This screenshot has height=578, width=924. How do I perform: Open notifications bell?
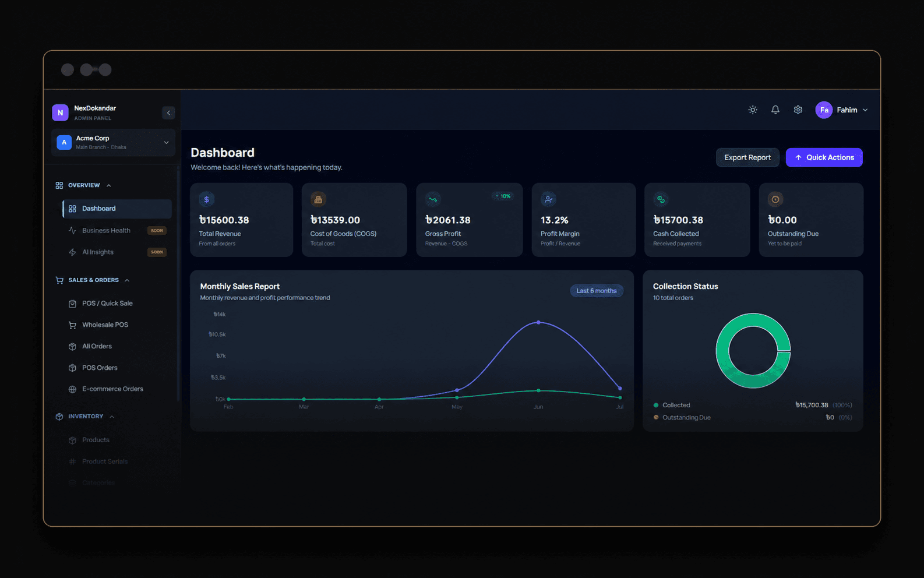pos(775,110)
